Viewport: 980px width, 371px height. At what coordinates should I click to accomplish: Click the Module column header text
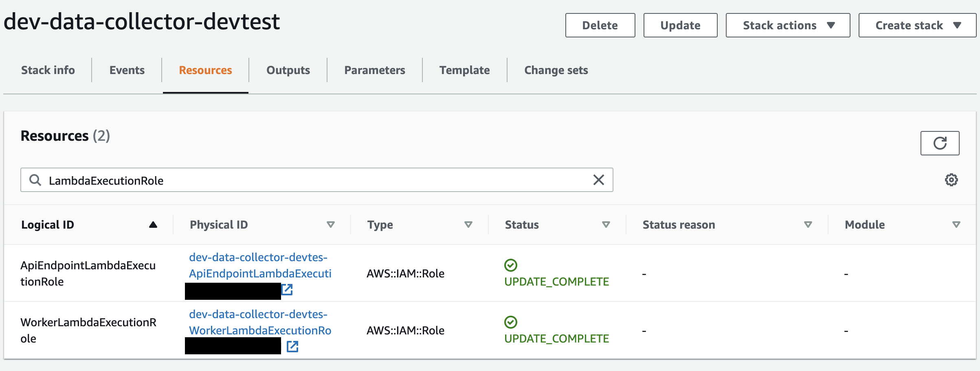(865, 225)
